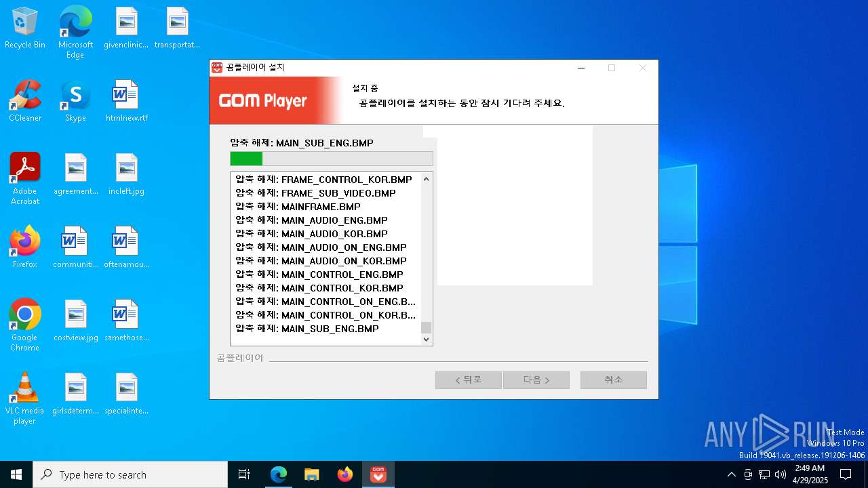Image resolution: width=868 pixels, height=488 pixels.
Task: Open Adobe Acrobat desktop shortcut
Action: click(25, 179)
